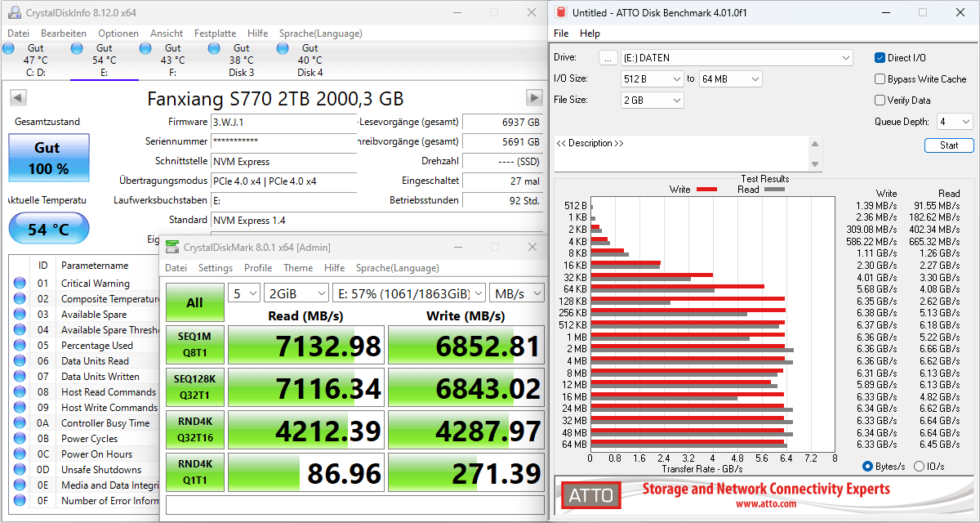The image size is (980, 523).
Task: Open Theme menu in CrystalDiskMark
Action: pos(298,268)
